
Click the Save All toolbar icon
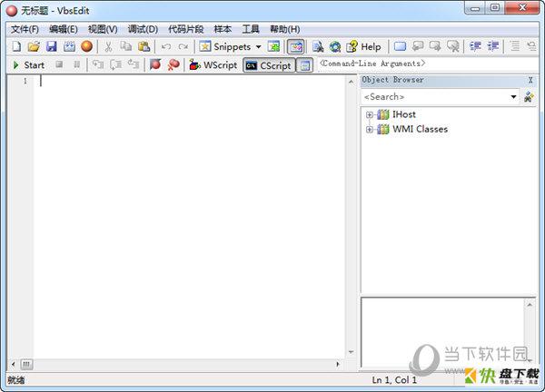[x=69, y=46]
